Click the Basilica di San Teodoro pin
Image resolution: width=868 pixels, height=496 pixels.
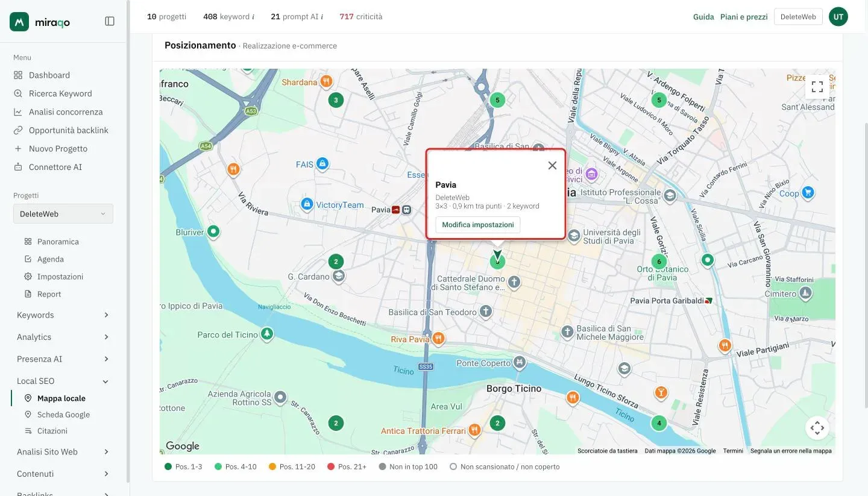pos(486,312)
